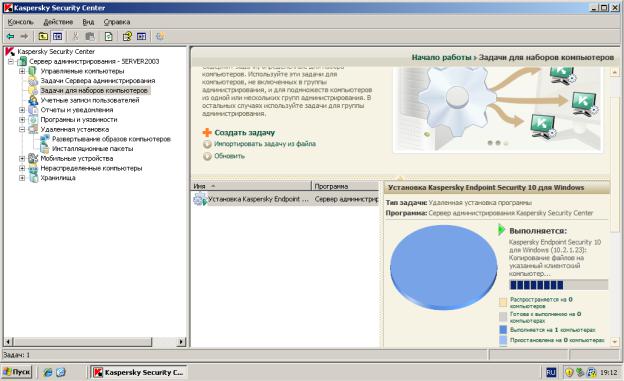624x381 pixels.
Task: Click the Удаленная установка node icon
Action: [x=33, y=129]
